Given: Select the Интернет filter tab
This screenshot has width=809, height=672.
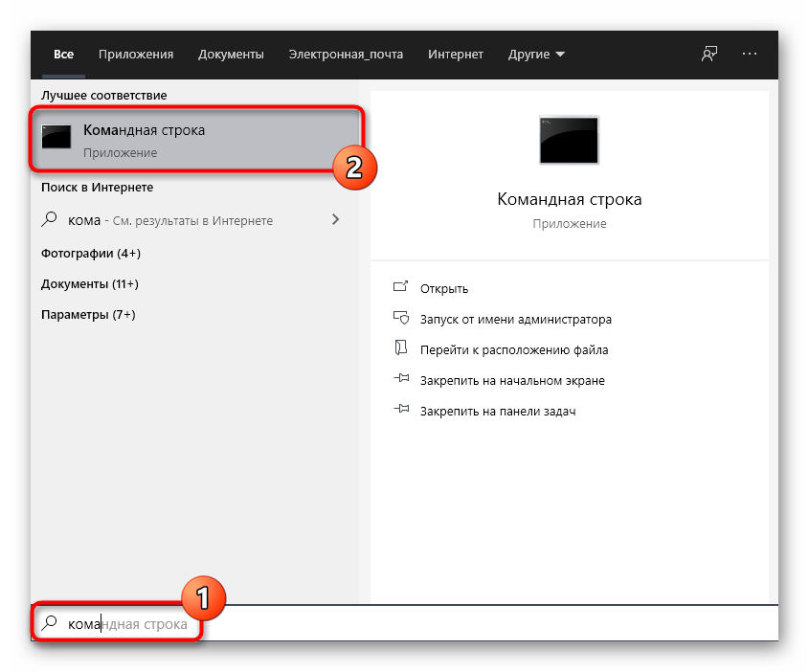Looking at the screenshot, I should pos(456,55).
